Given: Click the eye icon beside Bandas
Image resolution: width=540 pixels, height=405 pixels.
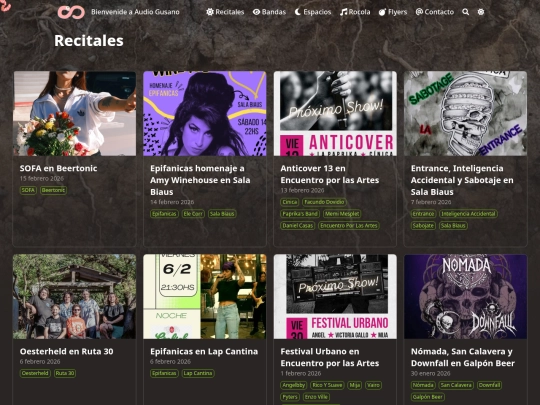Looking at the screenshot, I should point(256,12).
